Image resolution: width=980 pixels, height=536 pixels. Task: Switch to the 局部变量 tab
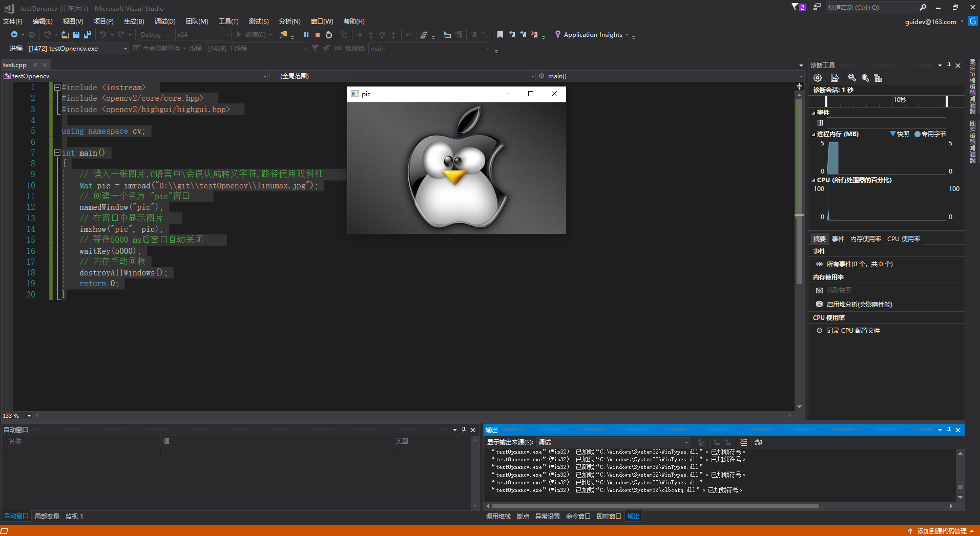tap(47, 516)
